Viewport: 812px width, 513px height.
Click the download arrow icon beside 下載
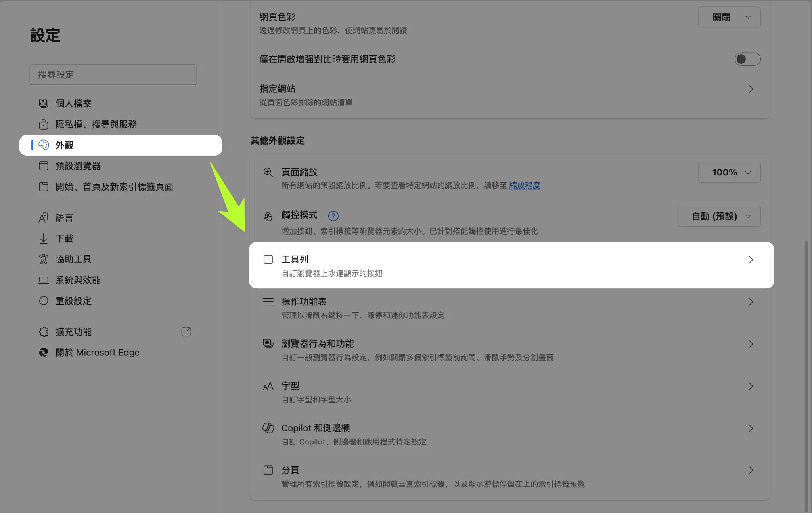point(44,238)
